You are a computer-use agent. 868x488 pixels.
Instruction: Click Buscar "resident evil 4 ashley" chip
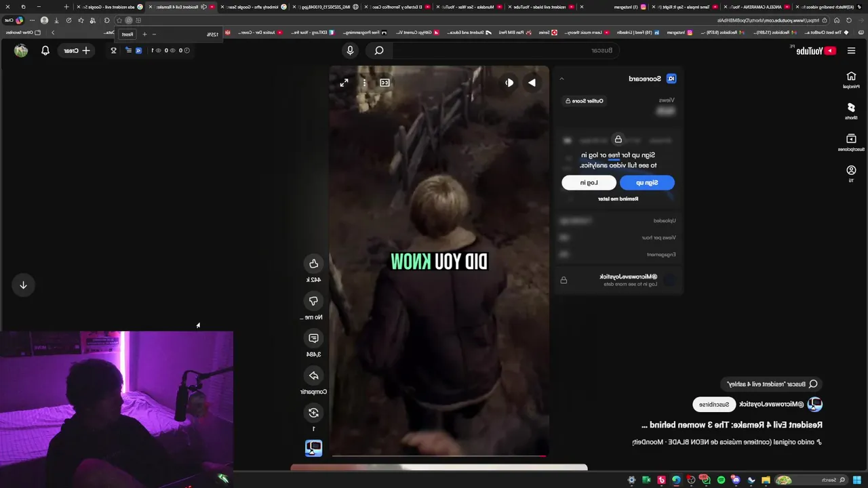tap(772, 384)
